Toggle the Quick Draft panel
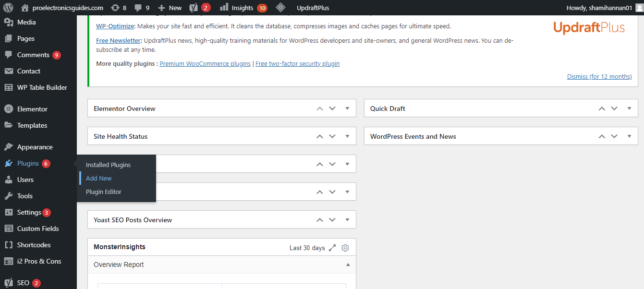 point(629,108)
